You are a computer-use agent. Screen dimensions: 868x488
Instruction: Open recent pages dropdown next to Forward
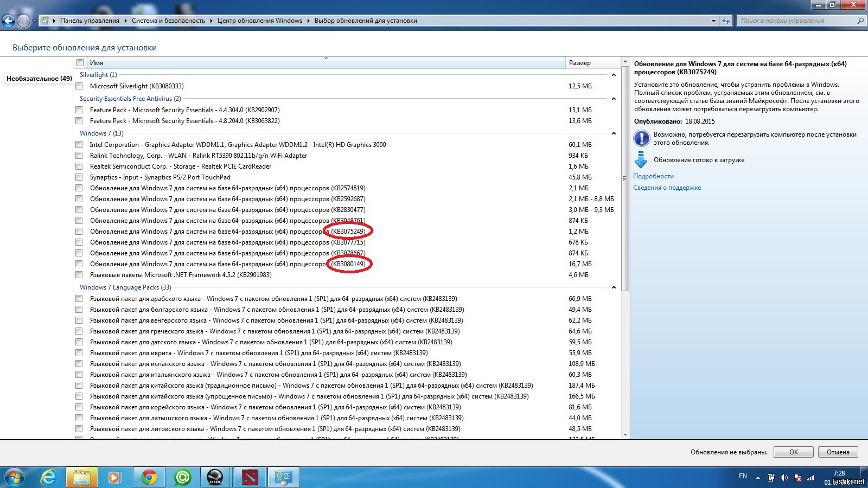click(x=34, y=21)
